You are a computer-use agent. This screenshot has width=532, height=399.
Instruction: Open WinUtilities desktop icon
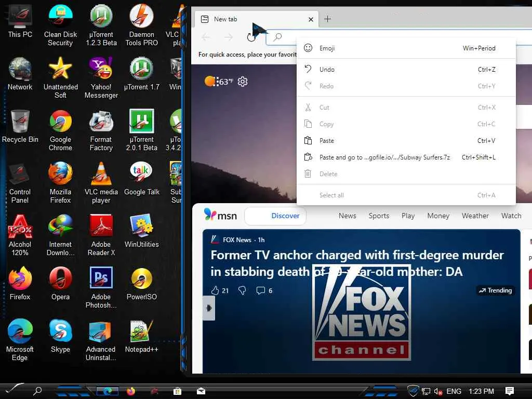coord(141,231)
